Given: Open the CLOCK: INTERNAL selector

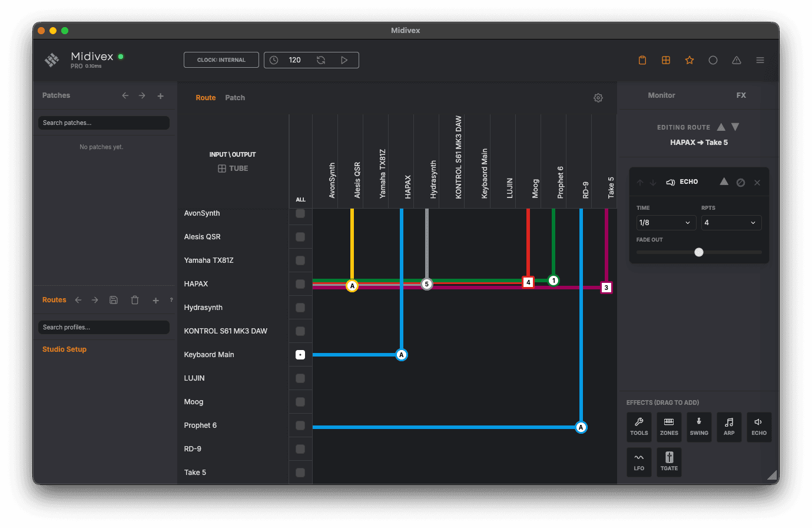Looking at the screenshot, I should 221,60.
